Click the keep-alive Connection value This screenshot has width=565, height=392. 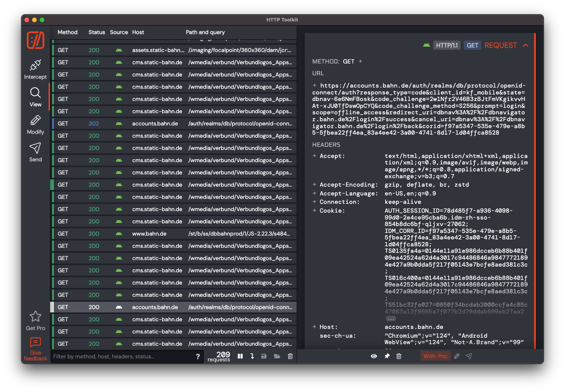pyautogui.click(x=403, y=202)
